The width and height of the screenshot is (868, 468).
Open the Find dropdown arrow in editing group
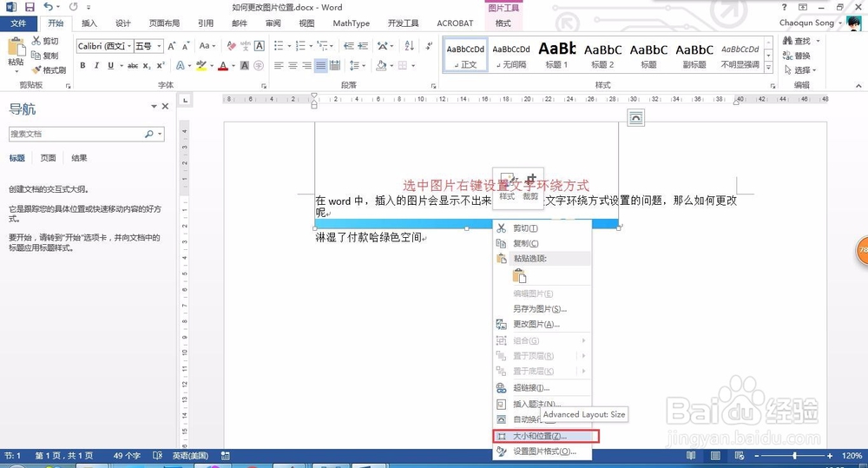point(819,41)
